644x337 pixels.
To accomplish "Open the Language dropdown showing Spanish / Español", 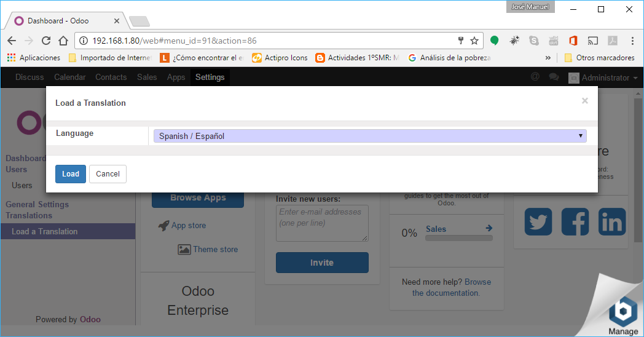I will 367,136.
